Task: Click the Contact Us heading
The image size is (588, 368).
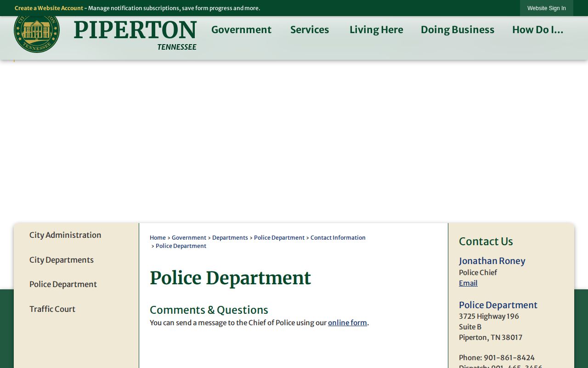Action: (486, 241)
